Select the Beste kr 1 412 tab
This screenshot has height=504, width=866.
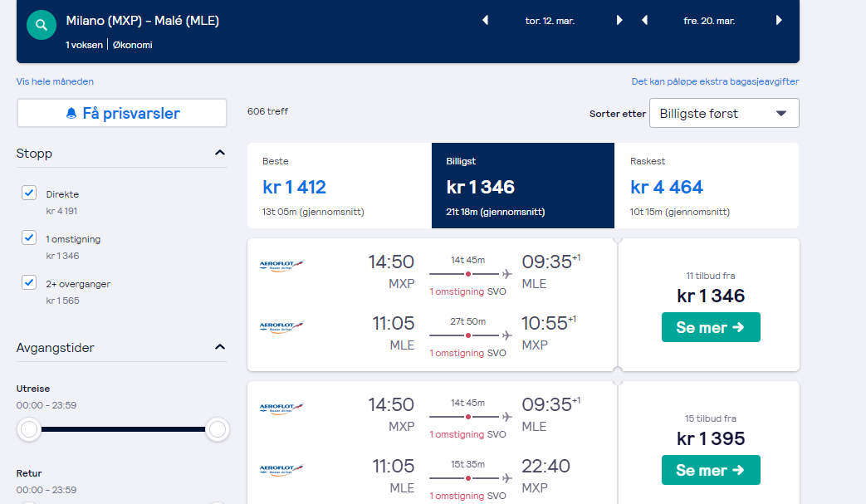point(339,185)
